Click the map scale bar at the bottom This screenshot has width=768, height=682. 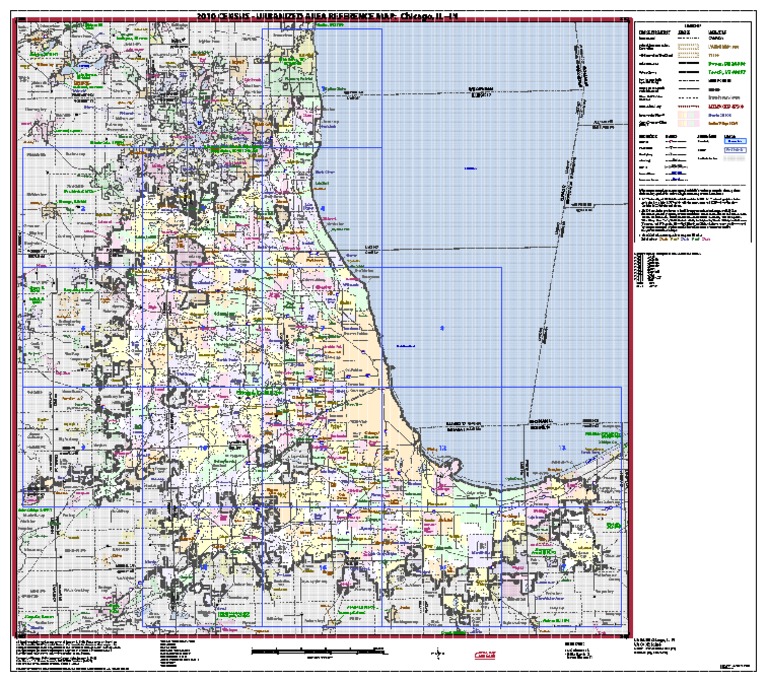(317, 651)
